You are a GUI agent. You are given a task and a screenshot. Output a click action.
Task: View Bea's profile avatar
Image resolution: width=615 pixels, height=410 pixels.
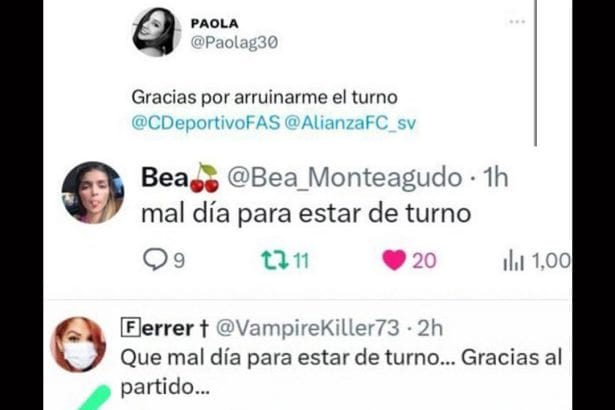click(93, 193)
